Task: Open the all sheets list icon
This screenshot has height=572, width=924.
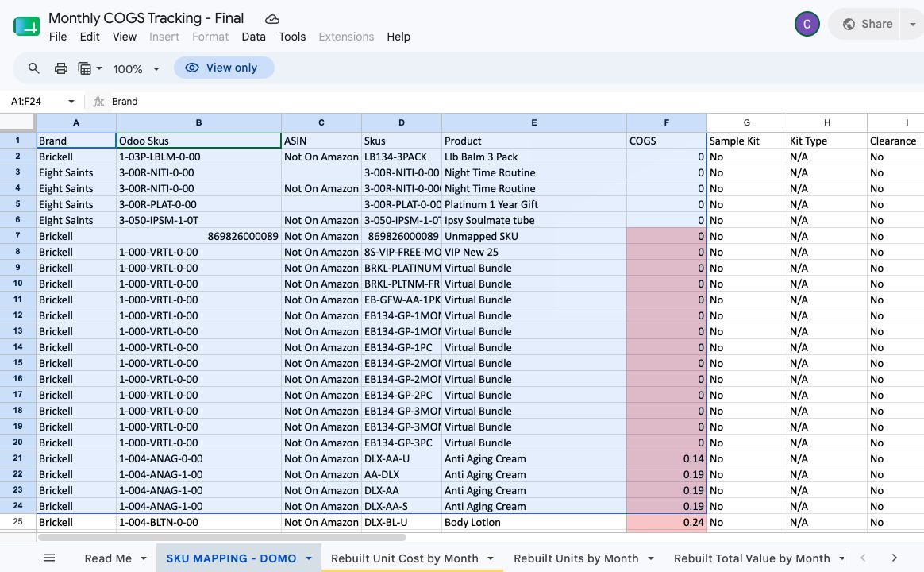Action: [49, 558]
